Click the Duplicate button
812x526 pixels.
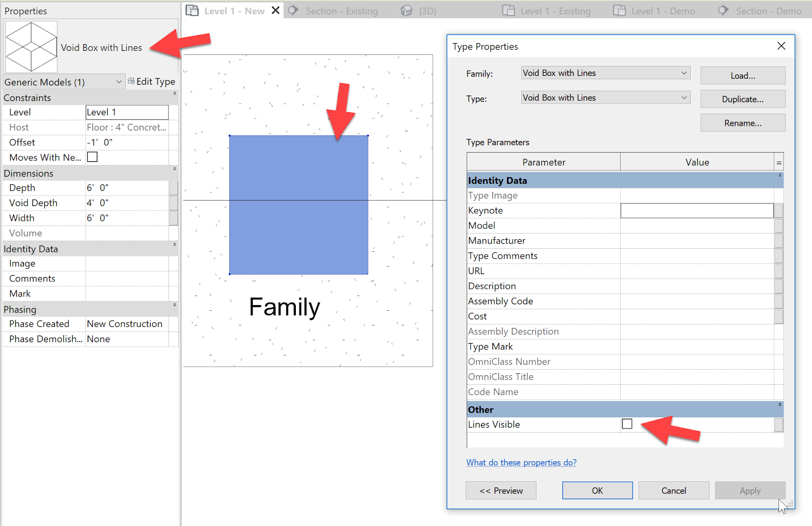point(742,98)
